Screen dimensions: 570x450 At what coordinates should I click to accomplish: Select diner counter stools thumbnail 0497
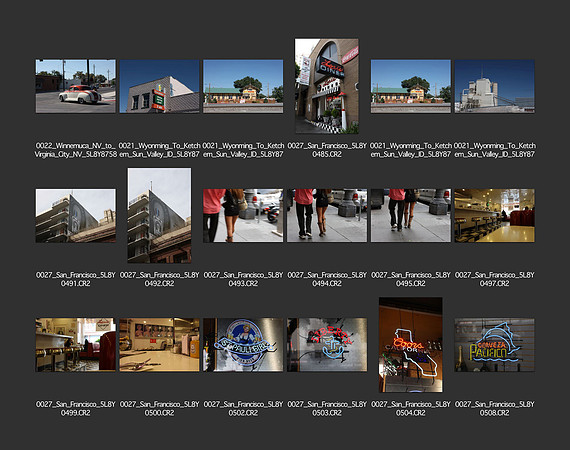494,216
